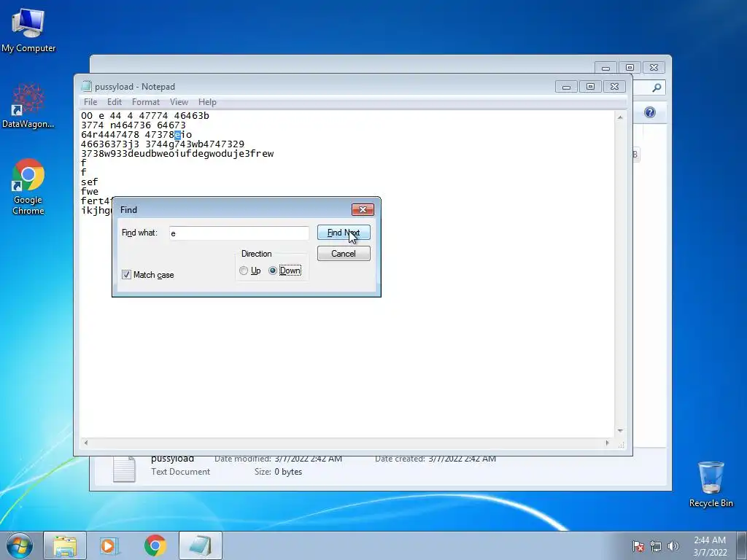Click the Find what input field
The height and width of the screenshot is (560, 747).
click(x=239, y=233)
